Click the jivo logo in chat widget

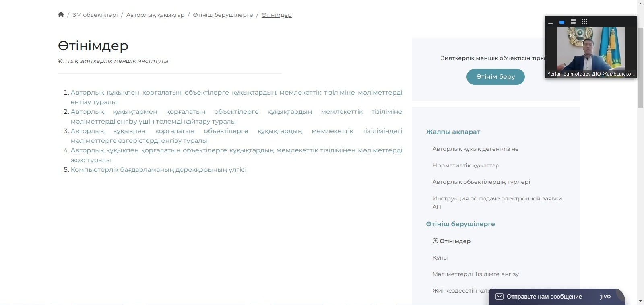click(x=605, y=297)
